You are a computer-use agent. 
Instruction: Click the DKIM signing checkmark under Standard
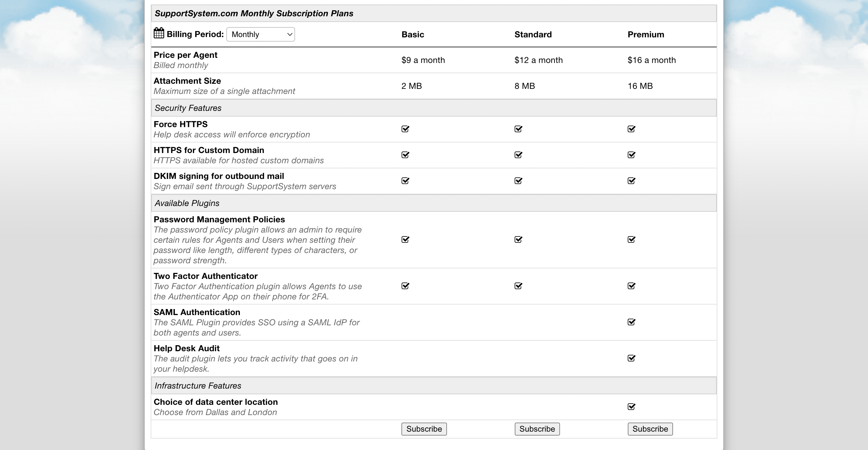click(518, 180)
